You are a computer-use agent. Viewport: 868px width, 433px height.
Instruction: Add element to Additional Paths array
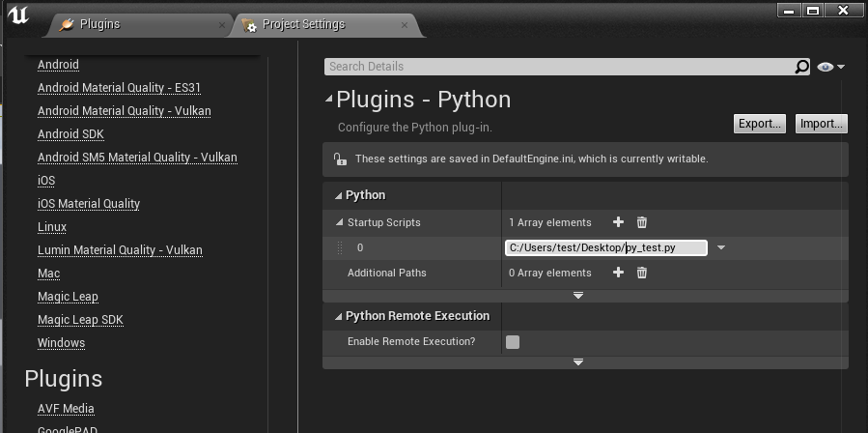coord(618,273)
